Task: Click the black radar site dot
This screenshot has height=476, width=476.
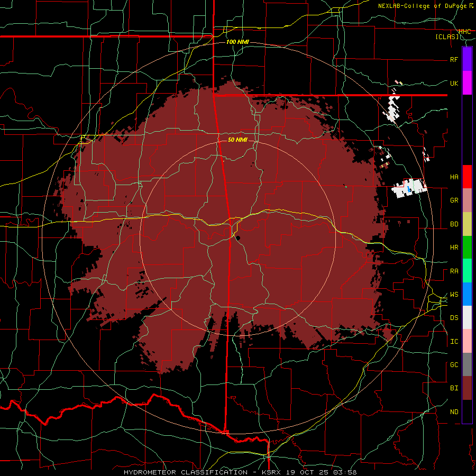Action: [x=237, y=238]
